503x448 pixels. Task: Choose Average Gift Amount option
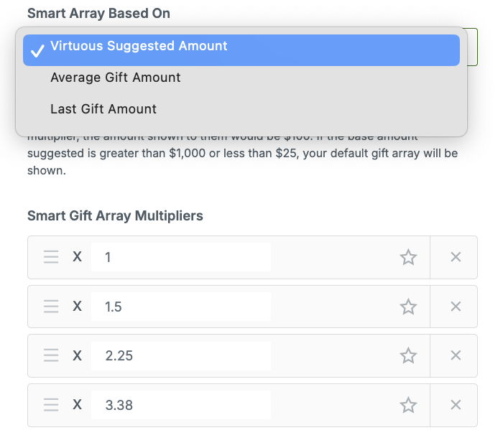pos(241,78)
